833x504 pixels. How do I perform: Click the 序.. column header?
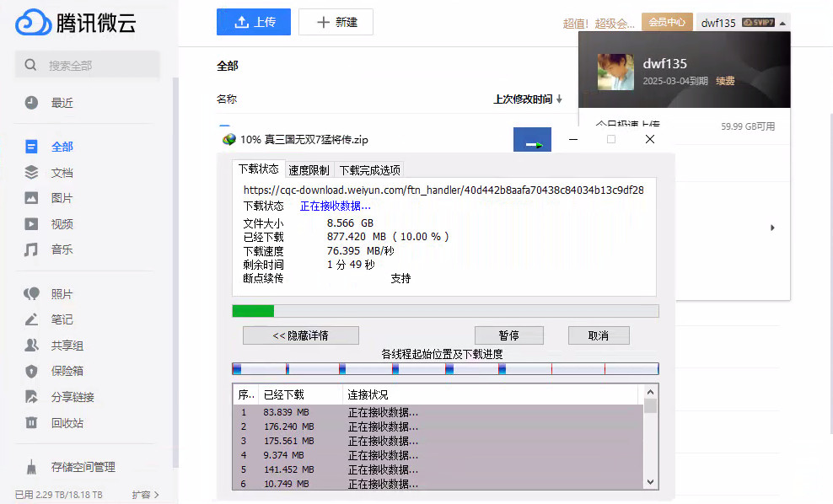pos(246,394)
